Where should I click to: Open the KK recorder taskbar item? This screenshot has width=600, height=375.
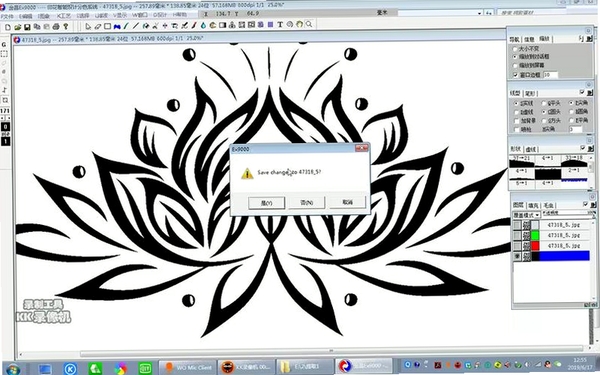click(x=246, y=367)
